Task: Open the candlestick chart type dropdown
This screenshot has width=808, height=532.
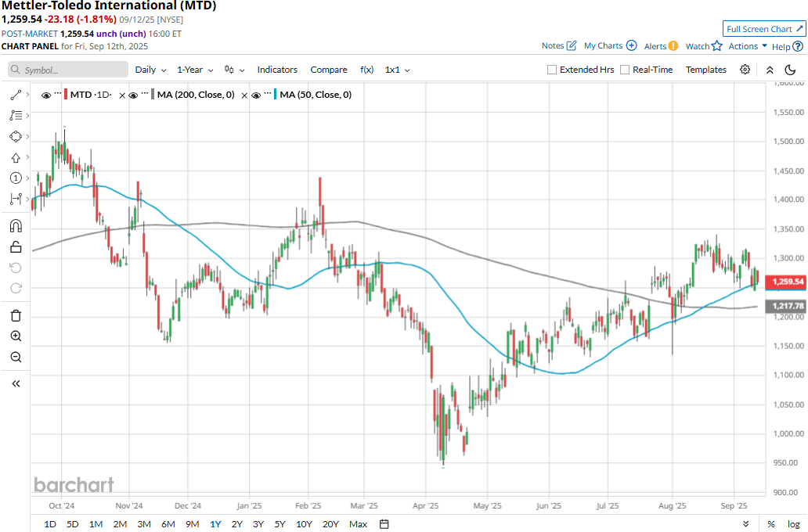Action: 234,70
